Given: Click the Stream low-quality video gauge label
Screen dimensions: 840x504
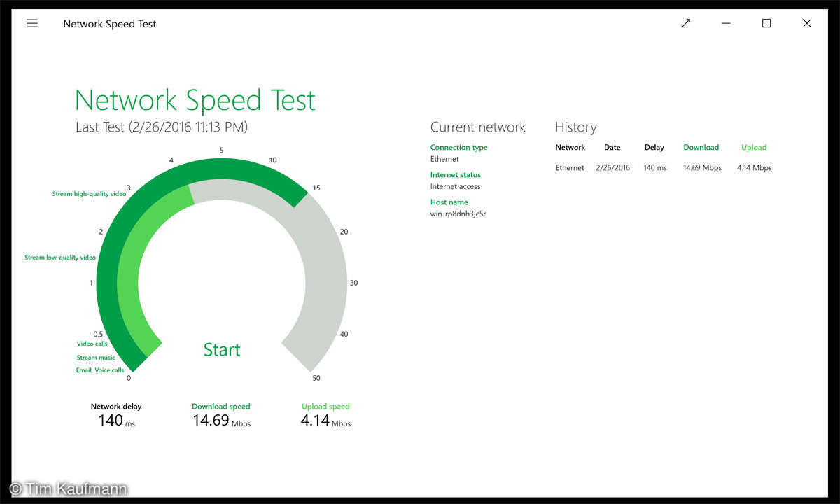Looking at the screenshot, I should click(60, 258).
